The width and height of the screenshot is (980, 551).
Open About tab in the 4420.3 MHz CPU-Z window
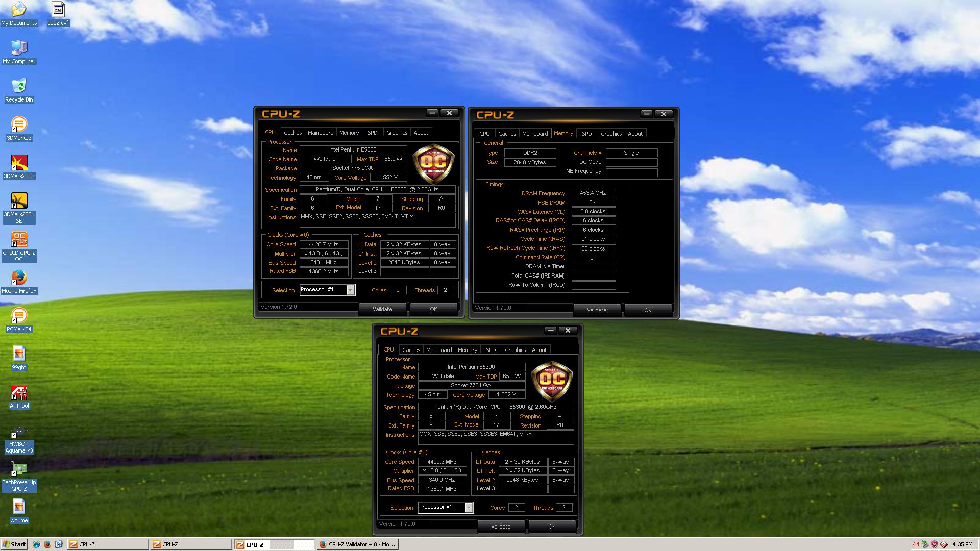tap(540, 350)
